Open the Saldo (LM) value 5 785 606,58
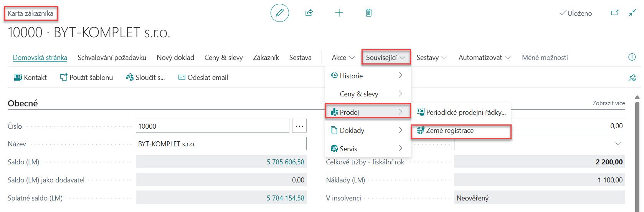This screenshot has height=212, width=644. coord(286,162)
